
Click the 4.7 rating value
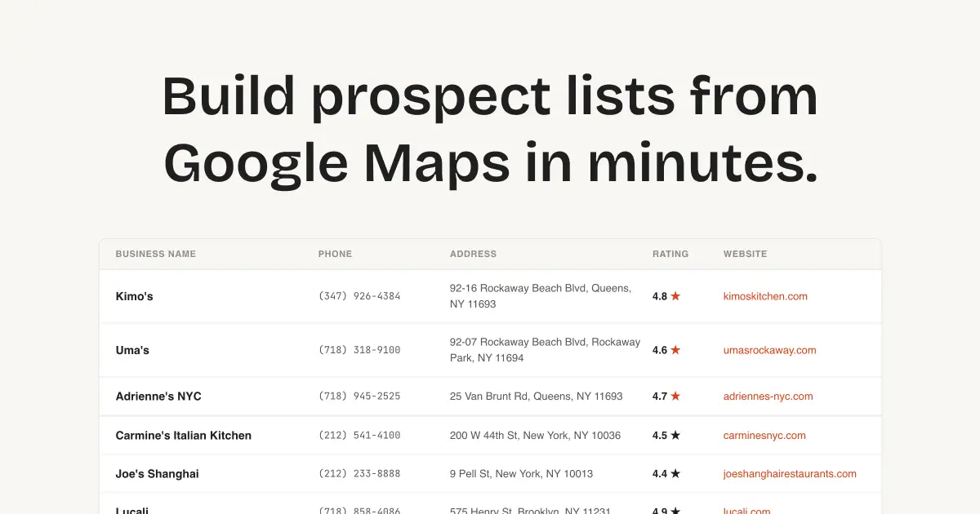click(x=660, y=396)
